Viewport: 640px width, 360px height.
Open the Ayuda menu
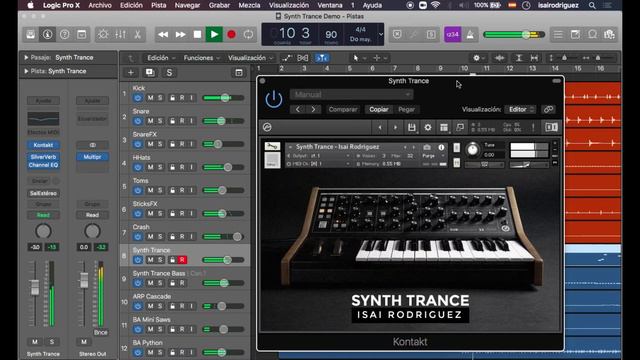click(372, 5)
